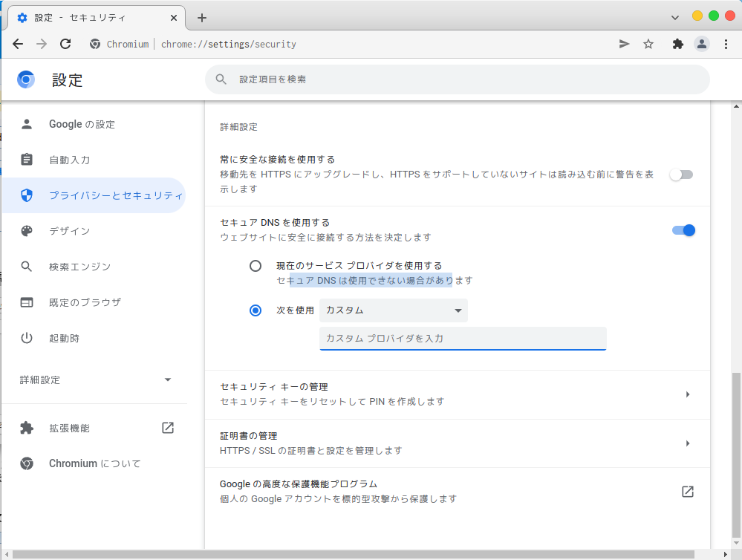Open the three-dot Chromium menu
This screenshot has height=560, width=742.
pyautogui.click(x=726, y=44)
